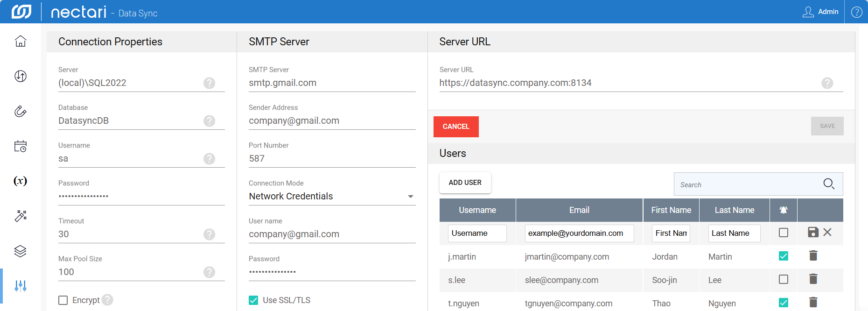Click the Nectari logo icon
Screen dimensions: 868x311
tap(21, 12)
